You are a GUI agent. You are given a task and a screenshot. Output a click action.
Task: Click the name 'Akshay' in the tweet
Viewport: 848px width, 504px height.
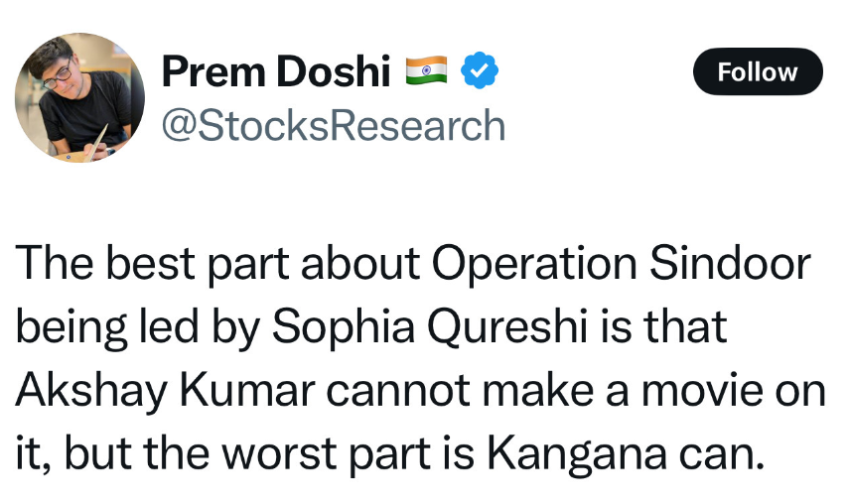click(91, 391)
